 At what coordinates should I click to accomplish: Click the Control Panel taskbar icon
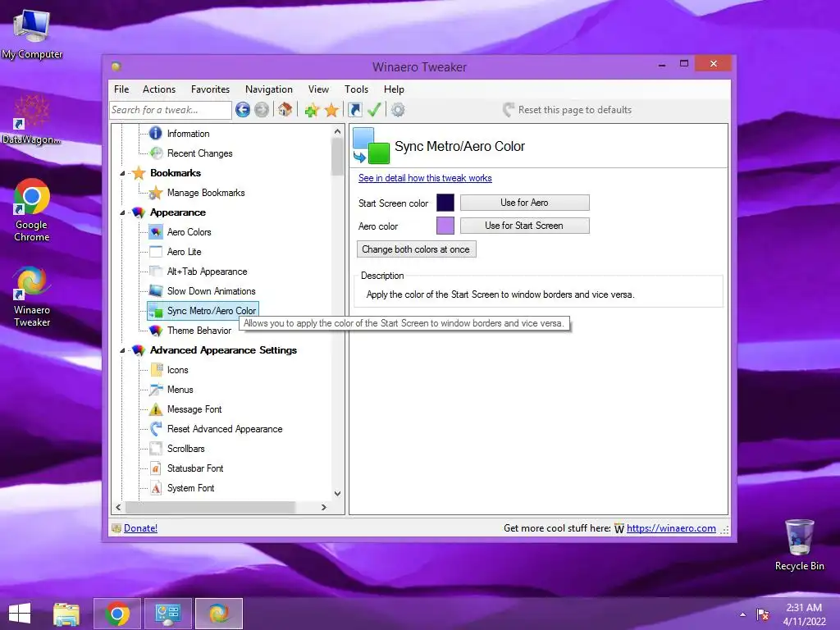point(167,614)
